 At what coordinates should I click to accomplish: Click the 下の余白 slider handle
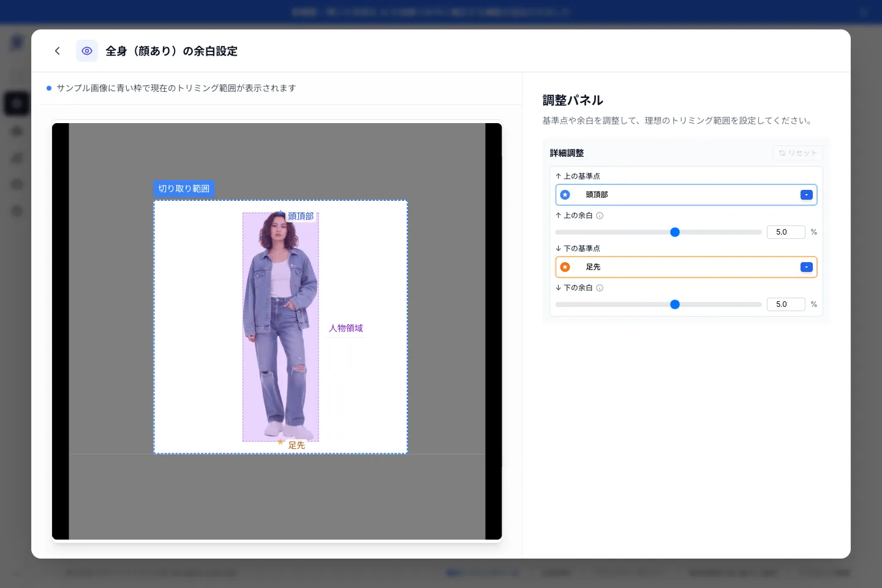tap(675, 304)
